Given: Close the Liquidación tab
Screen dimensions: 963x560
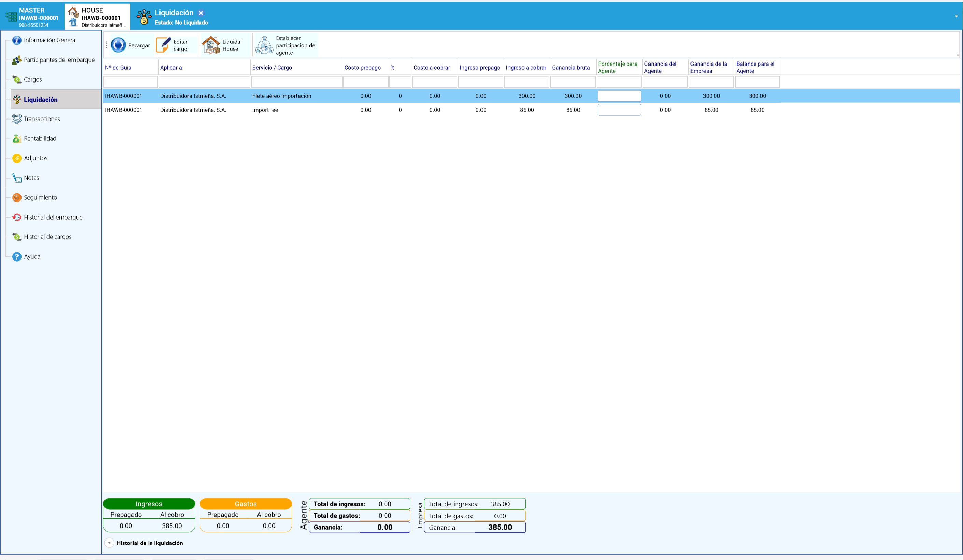Looking at the screenshot, I should click(201, 13).
